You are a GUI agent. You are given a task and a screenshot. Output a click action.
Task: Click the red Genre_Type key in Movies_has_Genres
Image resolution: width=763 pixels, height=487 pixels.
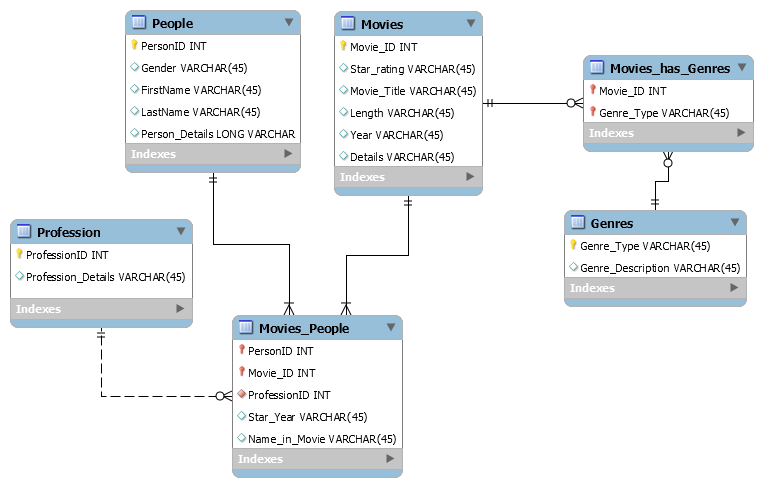coord(593,112)
